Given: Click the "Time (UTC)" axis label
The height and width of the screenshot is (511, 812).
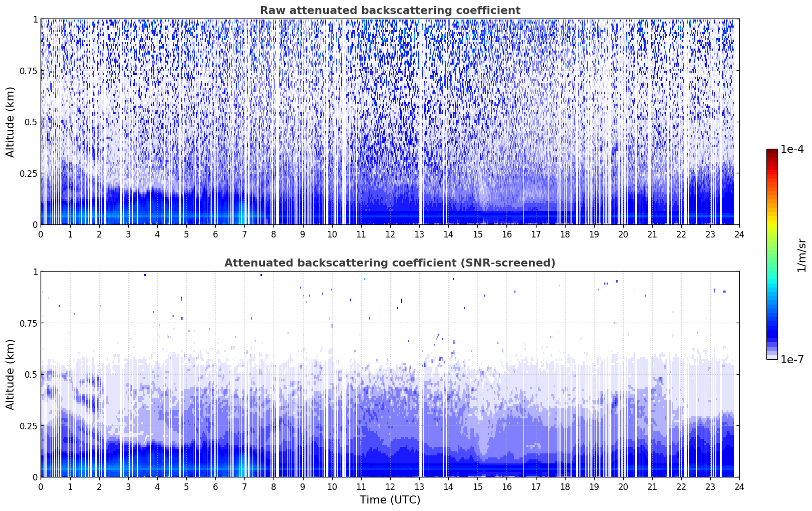Looking at the screenshot, I should pos(390,500).
